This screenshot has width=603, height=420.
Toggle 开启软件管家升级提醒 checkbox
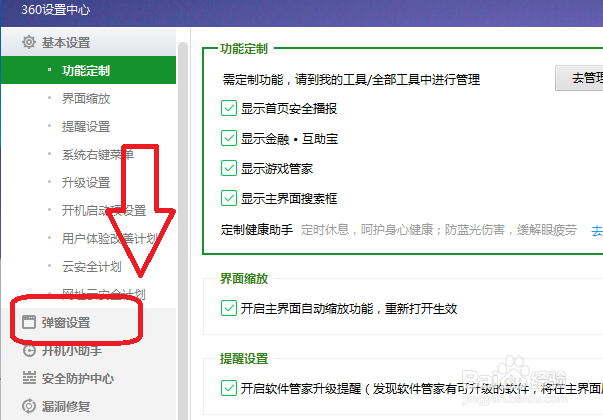pyautogui.click(x=229, y=388)
